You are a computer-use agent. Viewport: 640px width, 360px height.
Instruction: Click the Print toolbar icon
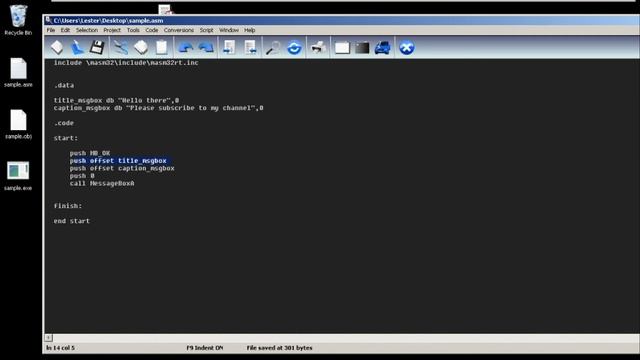click(318, 47)
